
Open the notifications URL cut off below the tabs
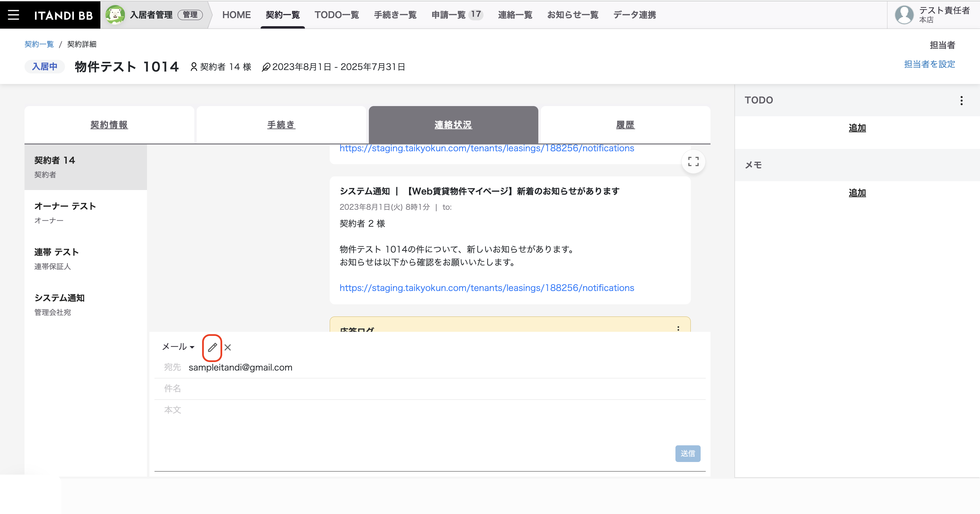pyautogui.click(x=487, y=148)
